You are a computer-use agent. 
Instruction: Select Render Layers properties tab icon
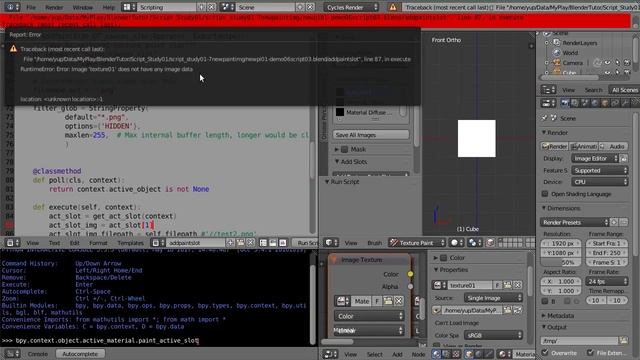pyautogui.click(x=575, y=103)
